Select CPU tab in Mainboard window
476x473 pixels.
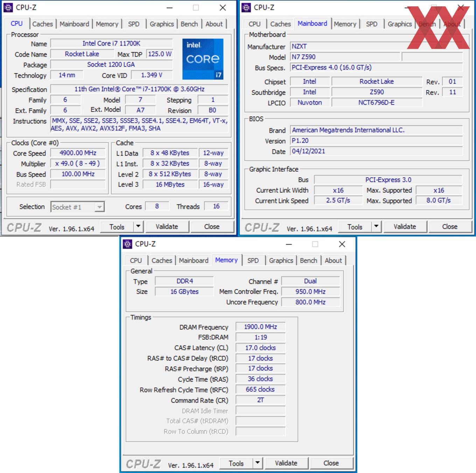[254, 24]
